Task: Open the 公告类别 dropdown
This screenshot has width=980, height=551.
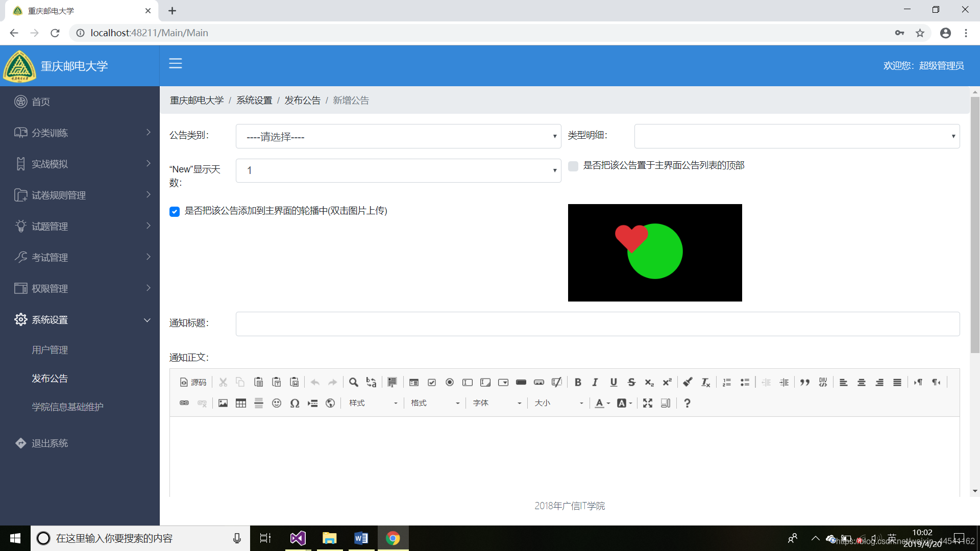Action: pyautogui.click(x=398, y=136)
